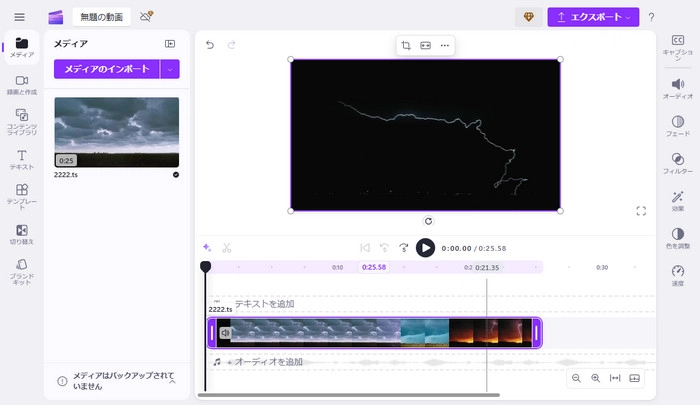The width and height of the screenshot is (700, 407).
Task: Open the 録画と作成 sidebar tab
Action: click(x=21, y=85)
